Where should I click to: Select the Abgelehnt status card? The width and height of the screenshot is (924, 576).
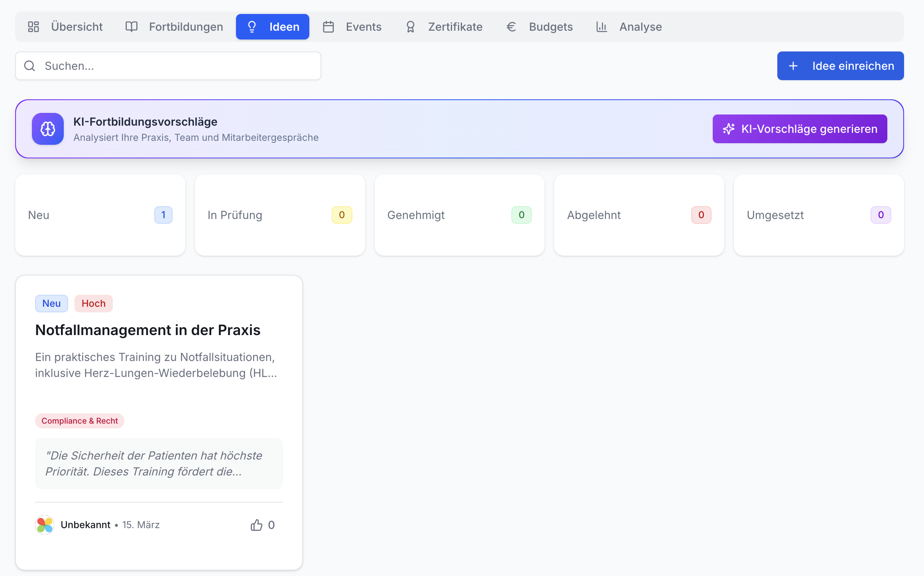point(639,215)
